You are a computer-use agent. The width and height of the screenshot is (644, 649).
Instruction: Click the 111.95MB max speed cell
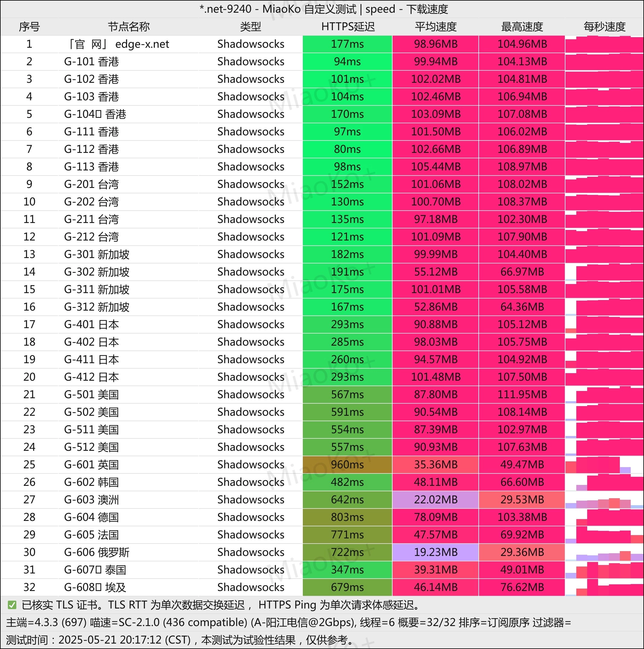tap(522, 394)
